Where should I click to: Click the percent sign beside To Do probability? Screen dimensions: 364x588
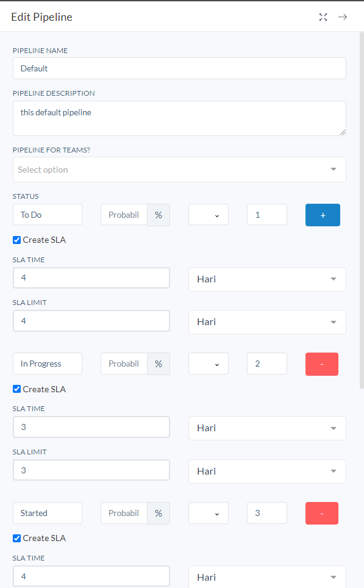(x=159, y=215)
